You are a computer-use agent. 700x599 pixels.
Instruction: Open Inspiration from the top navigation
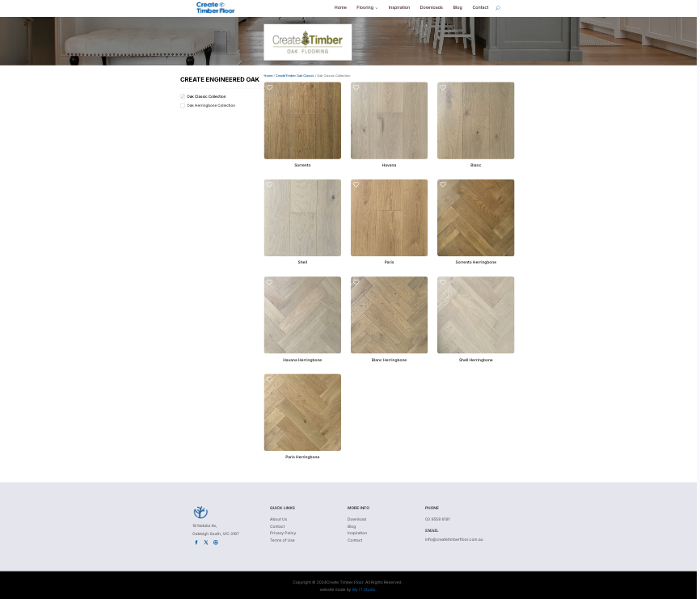click(x=399, y=7)
